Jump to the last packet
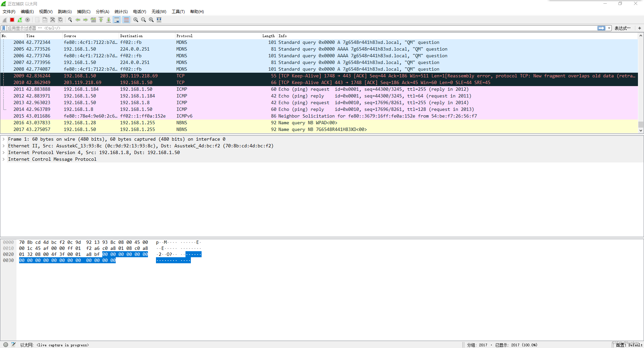The width and height of the screenshot is (644, 348). coord(109,20)
